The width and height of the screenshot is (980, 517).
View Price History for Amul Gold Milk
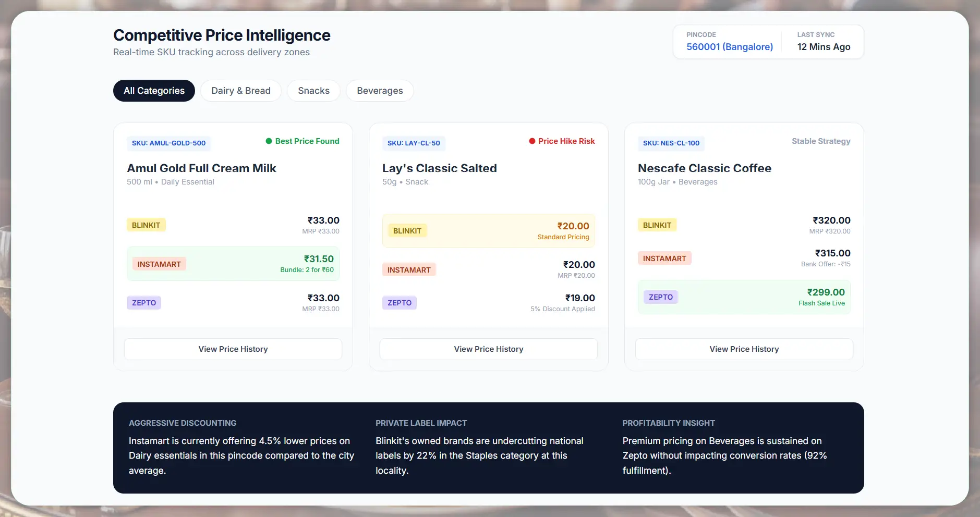233,349
